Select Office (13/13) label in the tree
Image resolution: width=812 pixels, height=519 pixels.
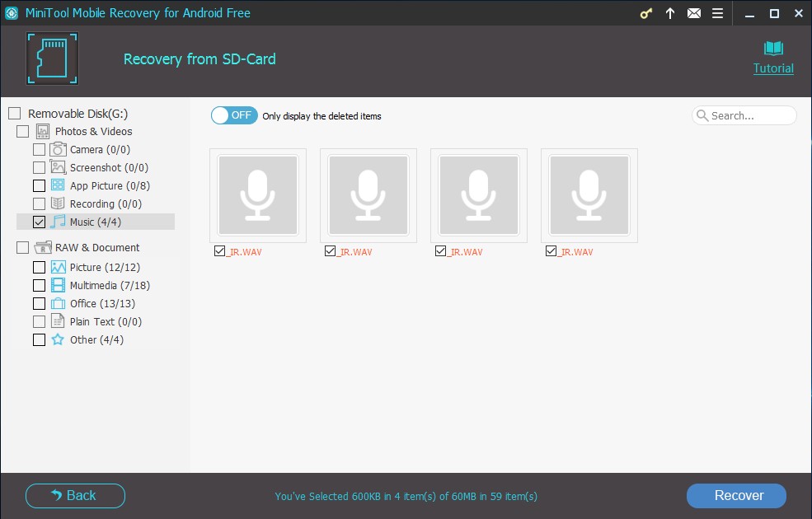point(102,304)
